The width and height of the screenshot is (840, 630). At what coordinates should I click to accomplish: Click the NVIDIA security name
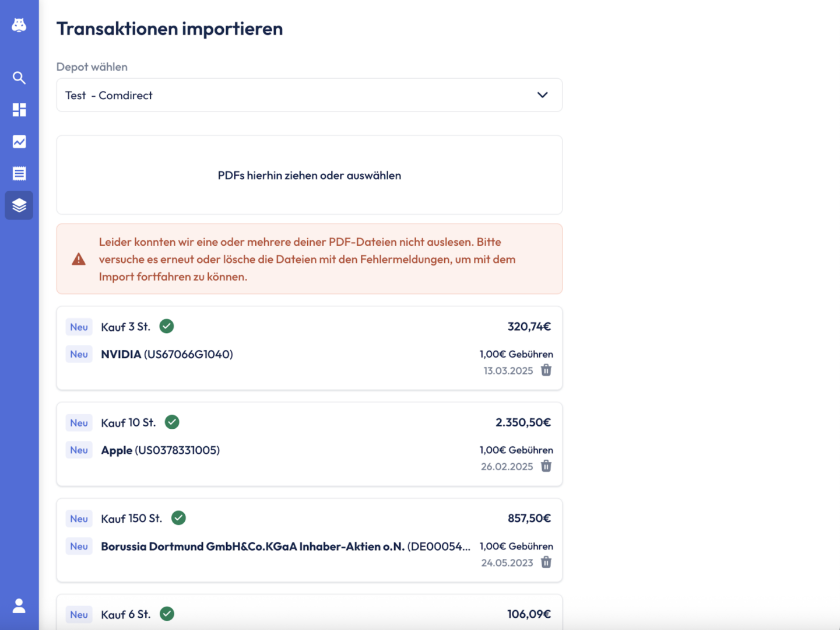pyautogui.click(x=121, y=354)
